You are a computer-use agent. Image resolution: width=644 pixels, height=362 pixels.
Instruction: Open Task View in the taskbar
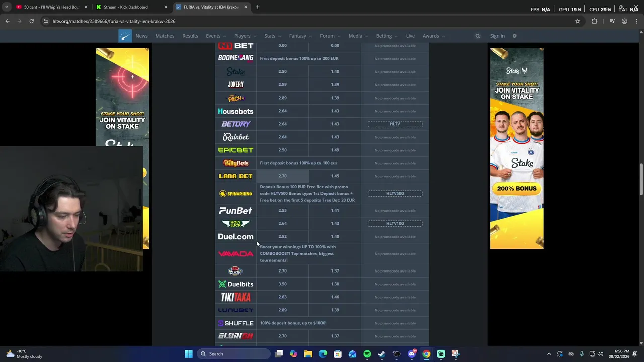click(x=279, y=354)
